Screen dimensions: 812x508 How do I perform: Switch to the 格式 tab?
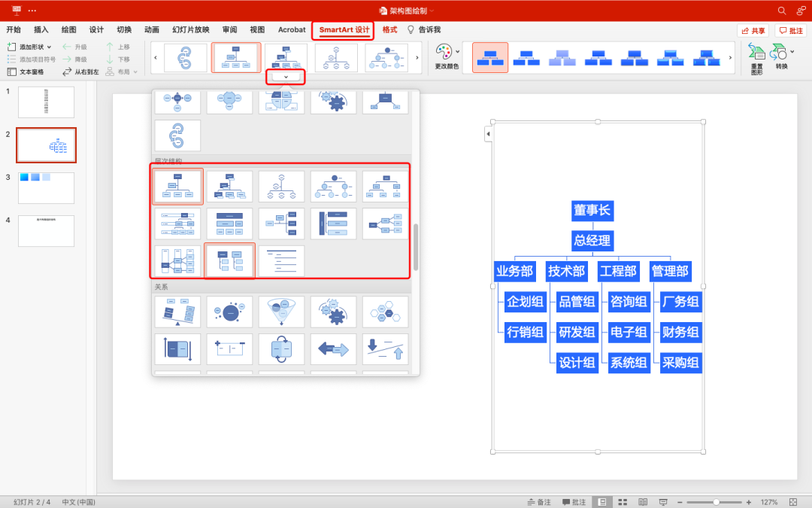[x=389, y=29]
